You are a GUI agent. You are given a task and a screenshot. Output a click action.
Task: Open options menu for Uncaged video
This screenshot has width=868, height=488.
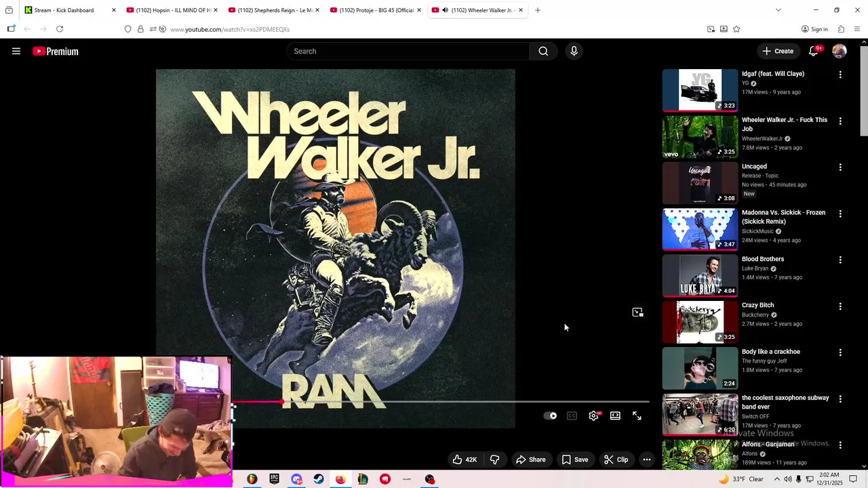pyautogui.click(x=840, y=167)
